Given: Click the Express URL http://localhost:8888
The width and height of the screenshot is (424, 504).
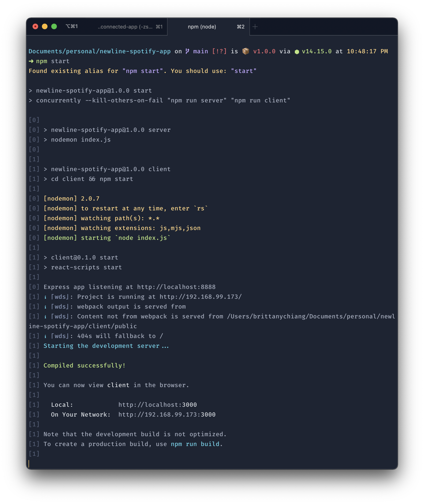Looking at the screenshot, I should 176,287.
